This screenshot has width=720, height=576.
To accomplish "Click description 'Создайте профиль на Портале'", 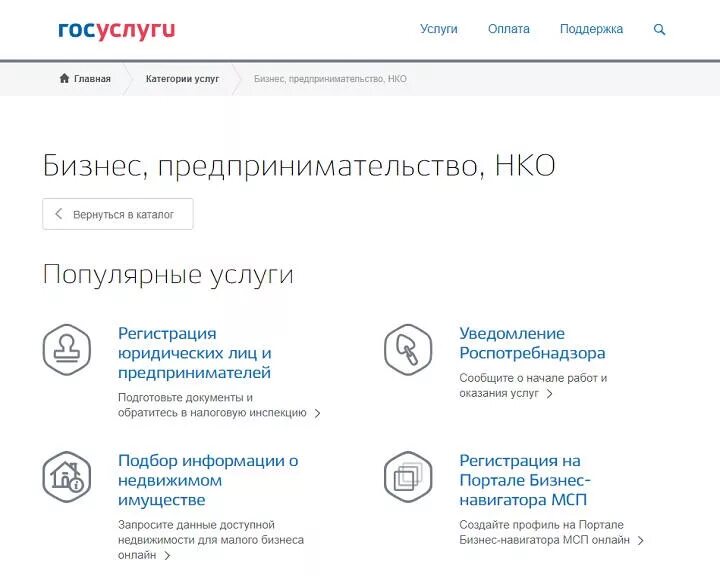I will (x=544, y=532).
